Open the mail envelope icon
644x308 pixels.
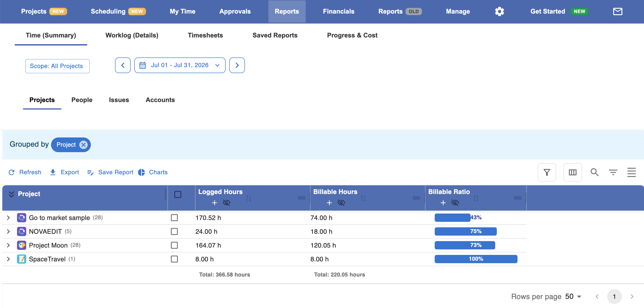point(618,11)
